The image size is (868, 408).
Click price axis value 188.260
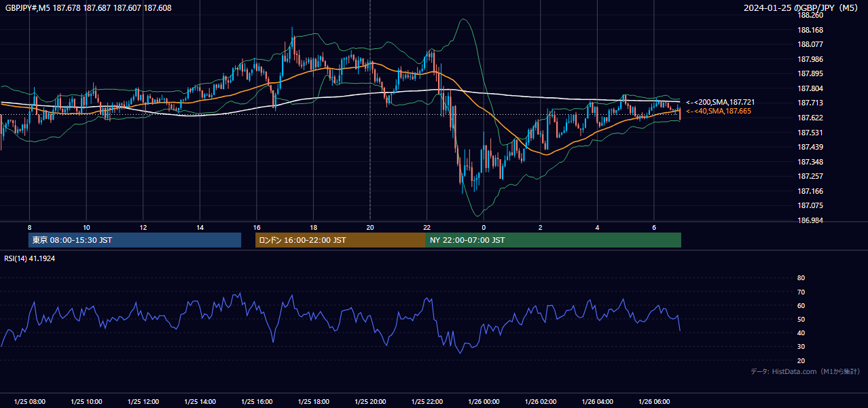(810, 16)
